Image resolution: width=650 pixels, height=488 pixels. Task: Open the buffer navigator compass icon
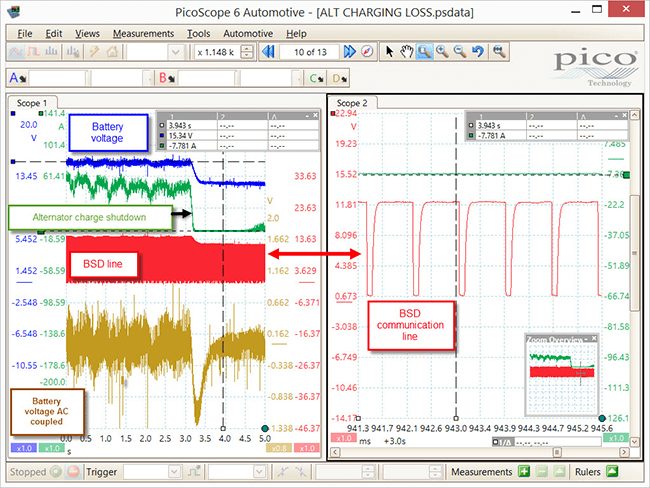367,52
